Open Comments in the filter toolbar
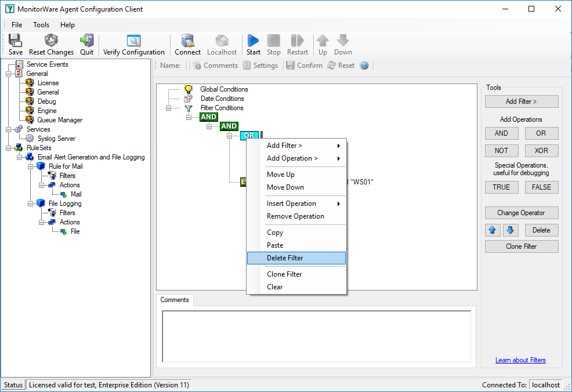This screenshot has width=572, height=392. click(x=216, y=66)
